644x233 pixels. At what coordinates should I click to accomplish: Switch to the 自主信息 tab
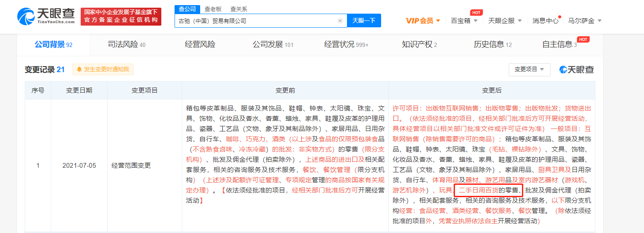559,44
